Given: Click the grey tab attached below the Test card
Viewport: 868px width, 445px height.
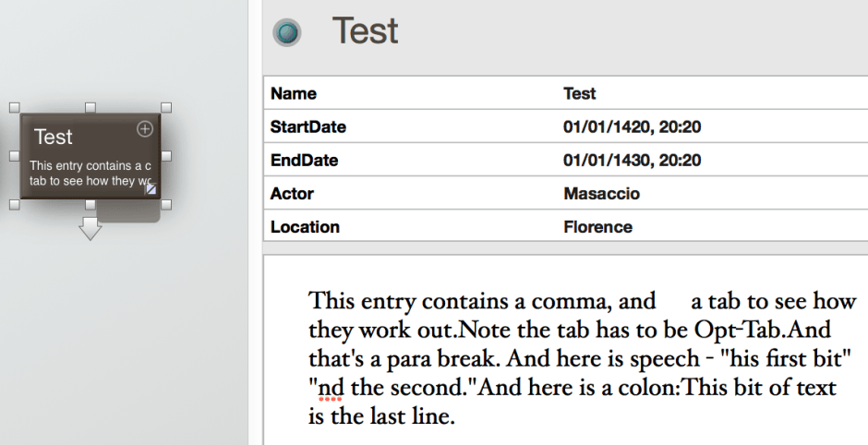Looking at the screenshot, I should coord(129,213).
